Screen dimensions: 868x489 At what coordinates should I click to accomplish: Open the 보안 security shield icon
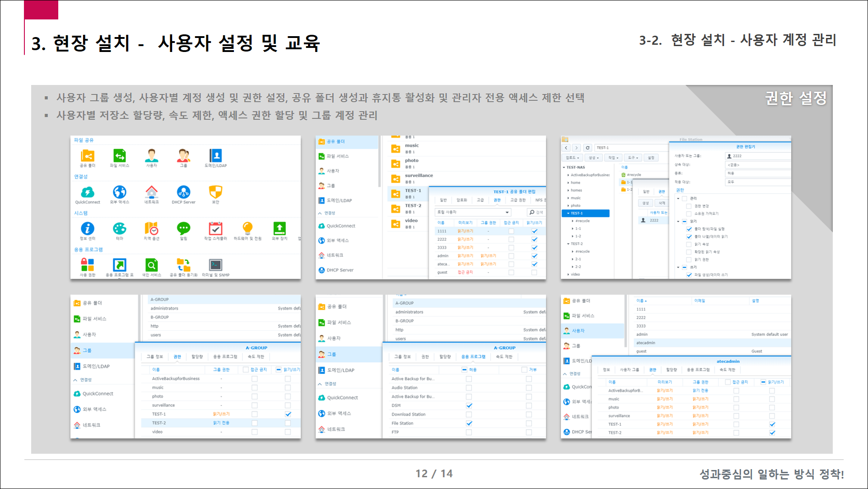click(215, 193)
